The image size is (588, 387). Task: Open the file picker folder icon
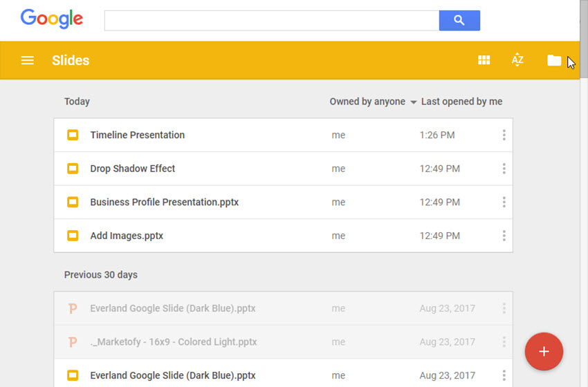[x=554, y=61]
